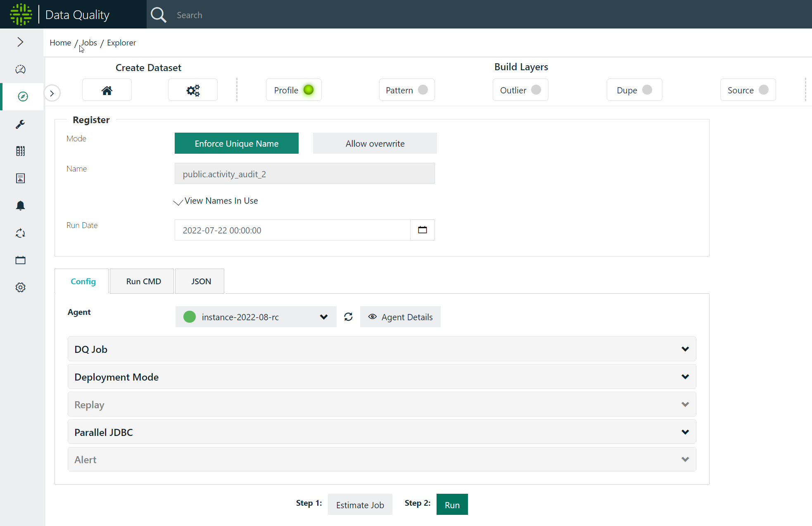Viewport: 812px width, 526px height.
Task: Select Allow overwrite mode
Action: click(375, 143)
